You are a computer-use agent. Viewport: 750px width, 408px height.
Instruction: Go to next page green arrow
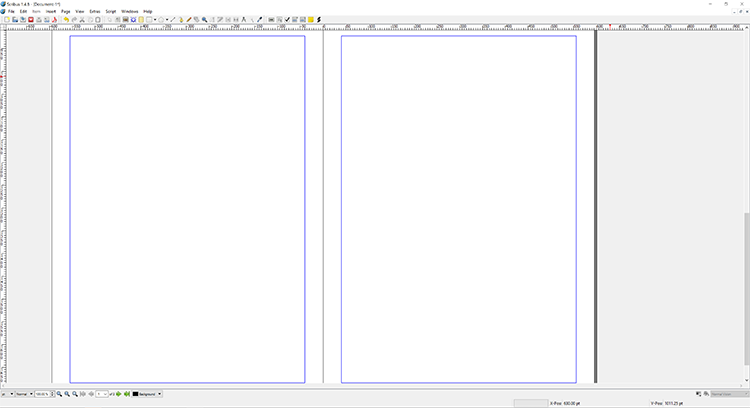point(119,394)
